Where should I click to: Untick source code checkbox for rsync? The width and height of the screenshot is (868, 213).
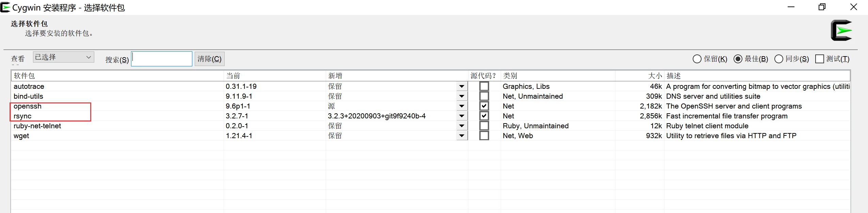point(484,116)
